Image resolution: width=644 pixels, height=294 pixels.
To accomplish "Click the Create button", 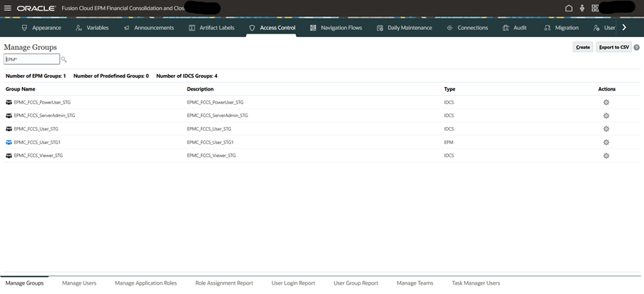I will [583, 47].
